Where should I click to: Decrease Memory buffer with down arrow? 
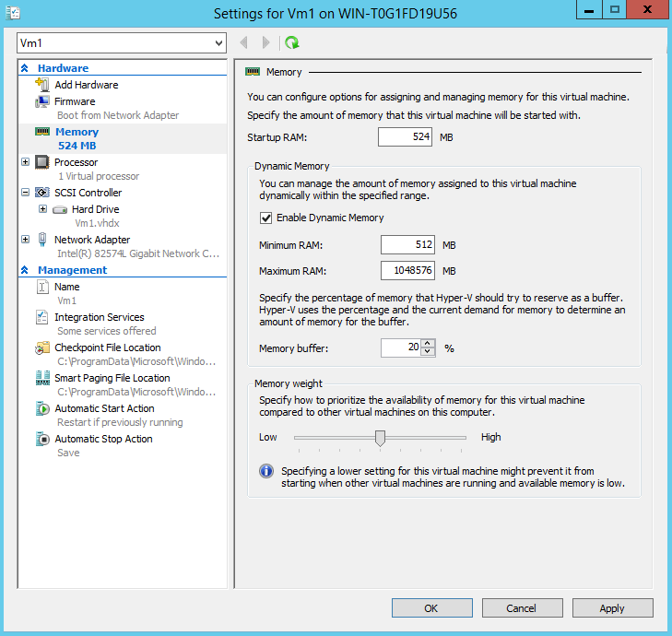tap(428, 352)
